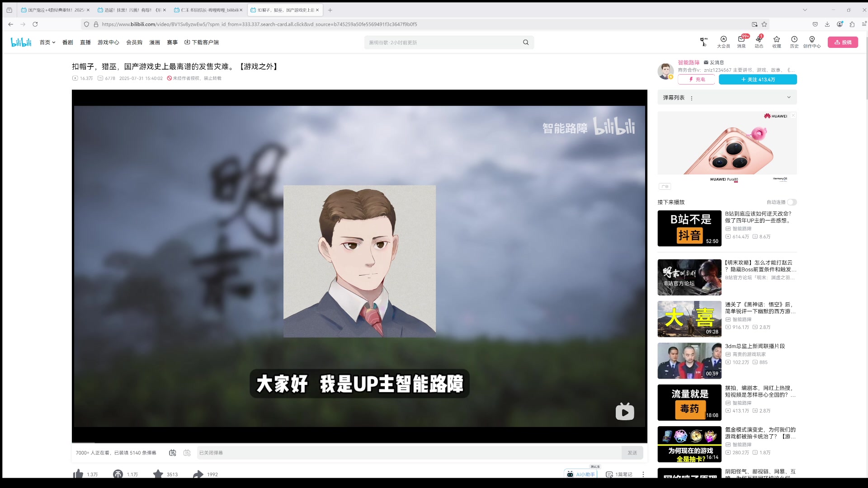Screen dimensions: 868x488
Task: Share the video with arrow icon
Action: pyautogui.click(x=198, y=474)
